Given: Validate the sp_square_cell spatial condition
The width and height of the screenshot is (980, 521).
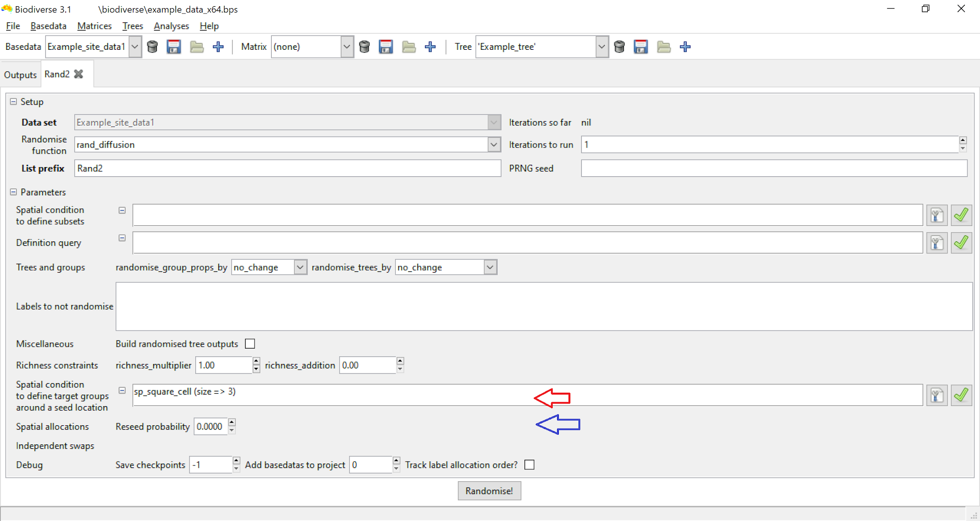Looking at the screenshot, I should coord(961,395).
